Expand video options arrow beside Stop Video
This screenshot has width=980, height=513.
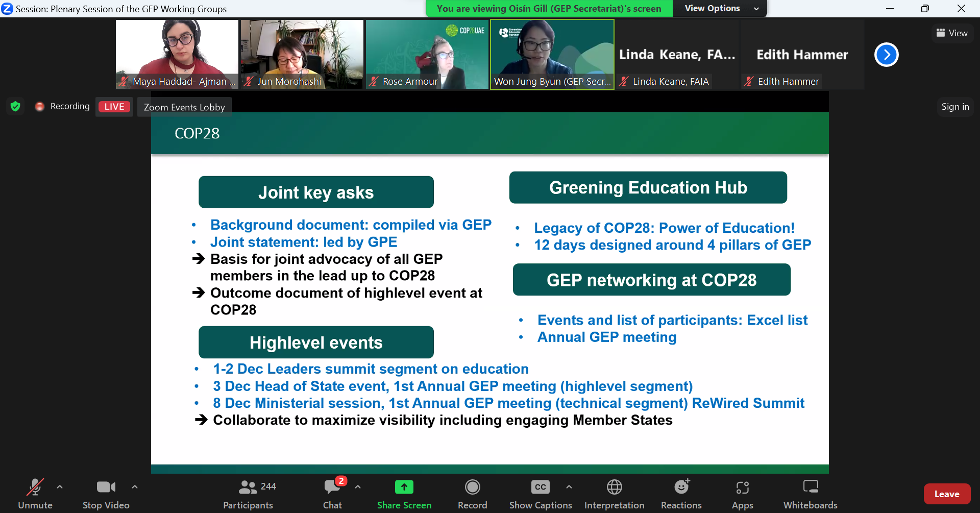click(135, 487)
